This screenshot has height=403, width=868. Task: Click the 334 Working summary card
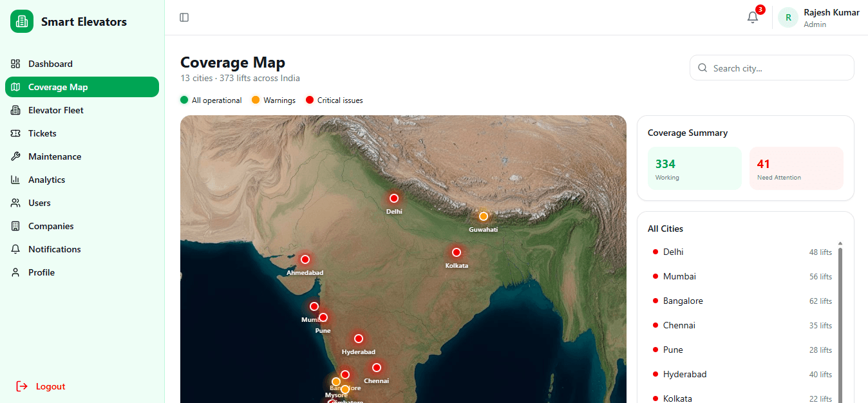[695, 168]
